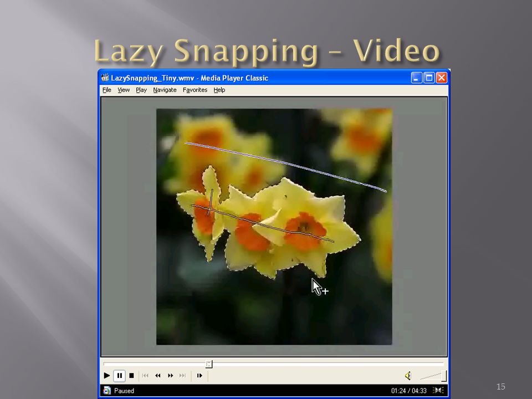Click the Media Player Classic title bar icon
The height and width of the screenshot is (399, 532).
coord(105,78)
